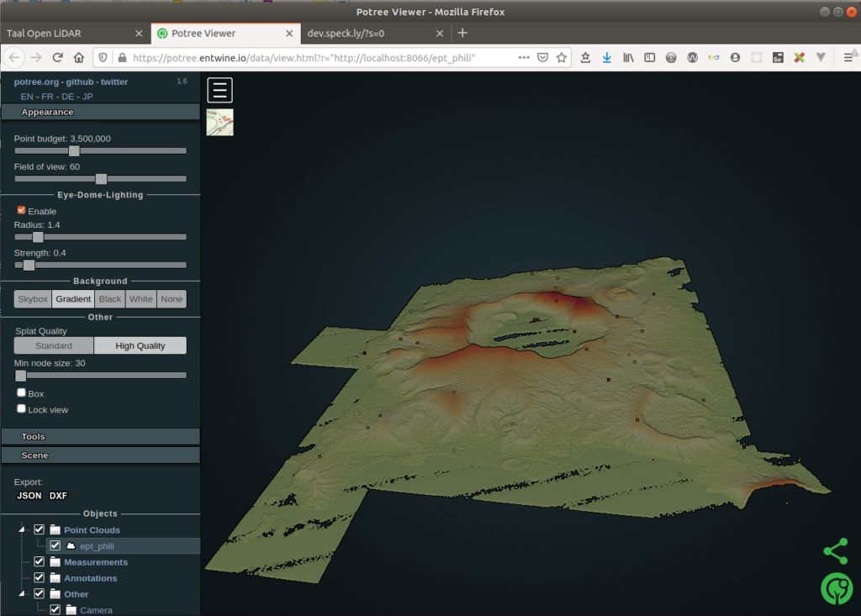Switch to the dev.speck.ly tab
The height and width of the screenshot is (616, 861).
[376, 34]
